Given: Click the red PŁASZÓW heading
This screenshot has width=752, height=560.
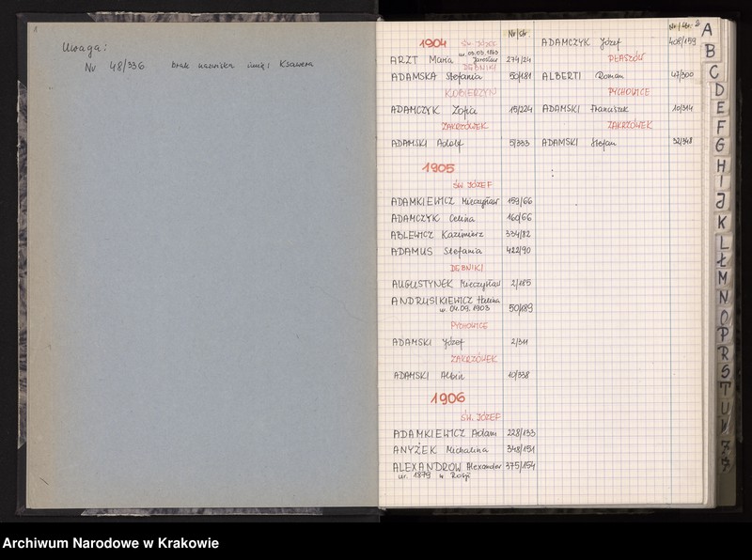Looking at the screenshot, I should coord(626,58).
